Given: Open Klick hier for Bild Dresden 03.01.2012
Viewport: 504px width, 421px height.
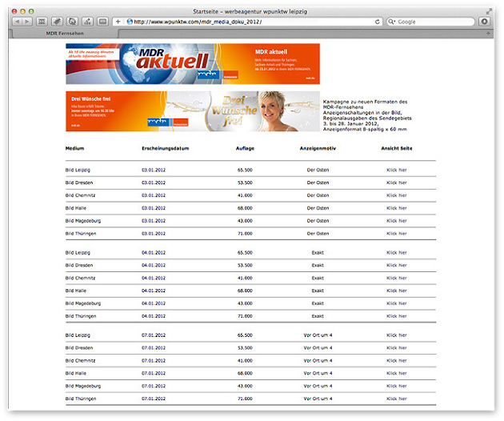Looking at the screenshot, I should click(x=396, y=182).
